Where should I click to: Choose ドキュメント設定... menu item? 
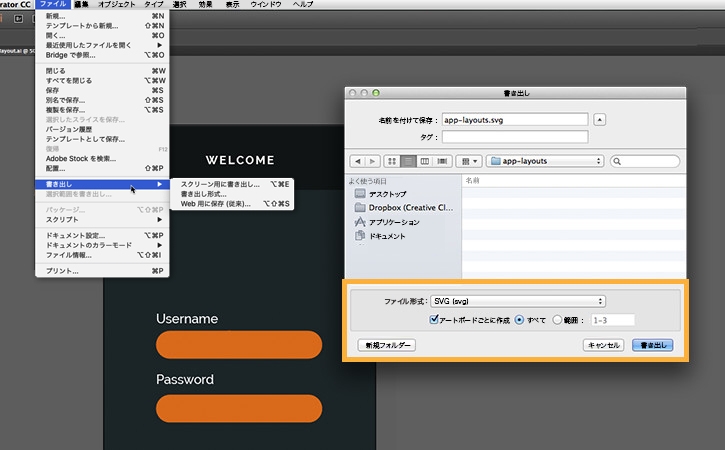click(102, 235)
